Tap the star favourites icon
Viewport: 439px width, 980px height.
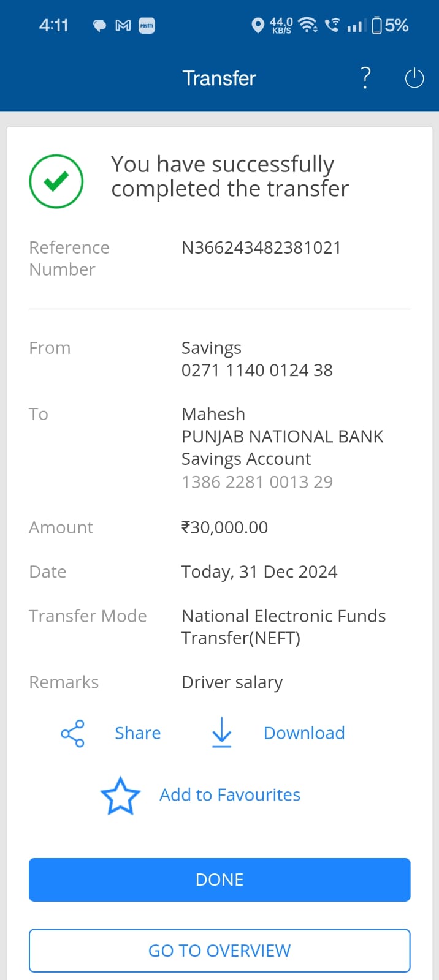click(120, 796)
